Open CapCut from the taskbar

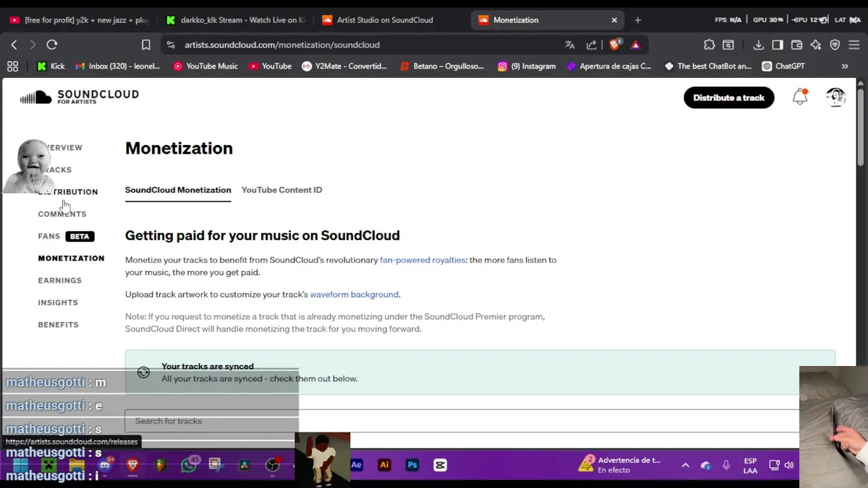coord(440,465)
